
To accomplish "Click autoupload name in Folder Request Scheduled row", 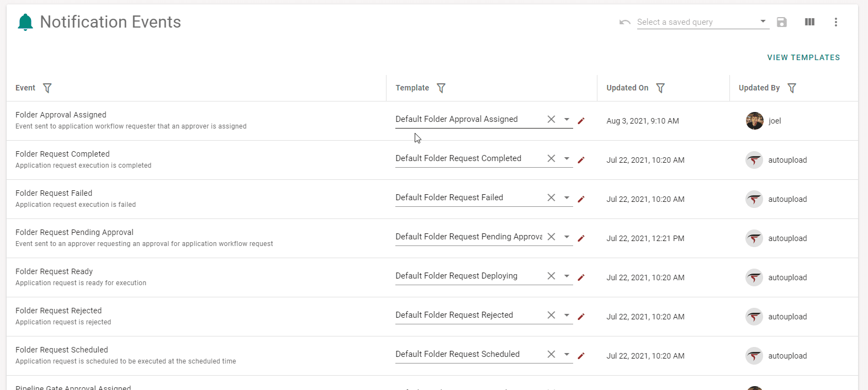I will [787, 356].
